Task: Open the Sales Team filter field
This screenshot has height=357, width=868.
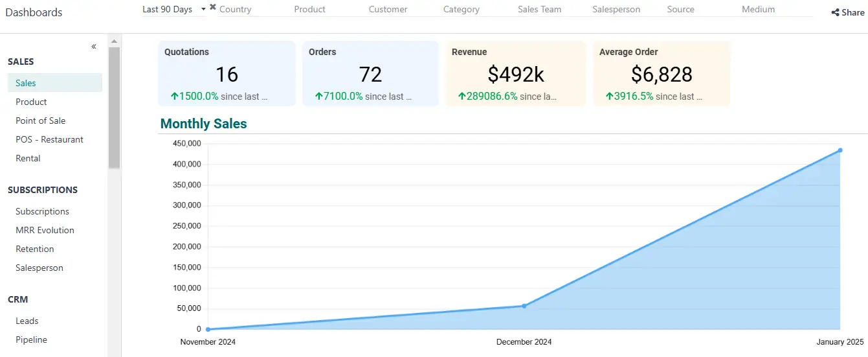Action: [552, 10]
